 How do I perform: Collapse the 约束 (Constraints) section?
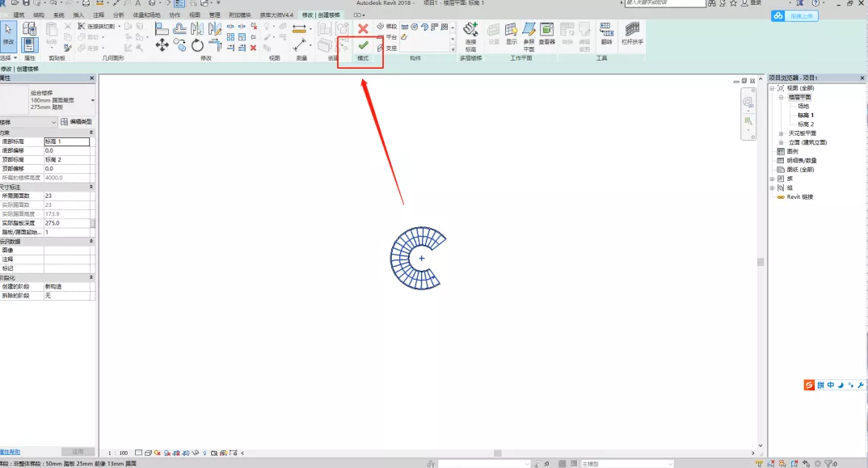91,133
